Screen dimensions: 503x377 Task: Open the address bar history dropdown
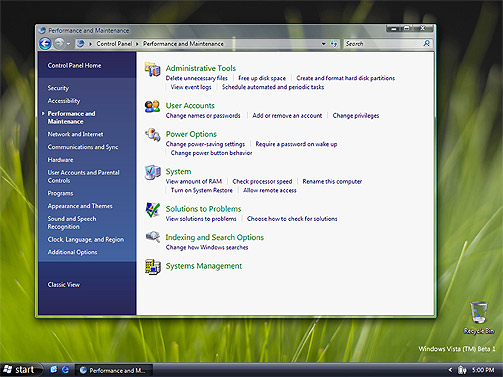pos(323,44)
